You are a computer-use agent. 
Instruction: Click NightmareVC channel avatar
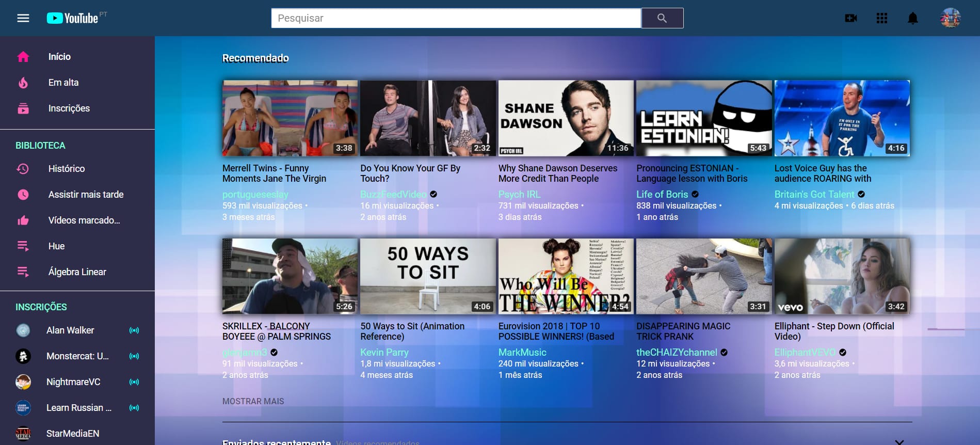tap(23, 382)
